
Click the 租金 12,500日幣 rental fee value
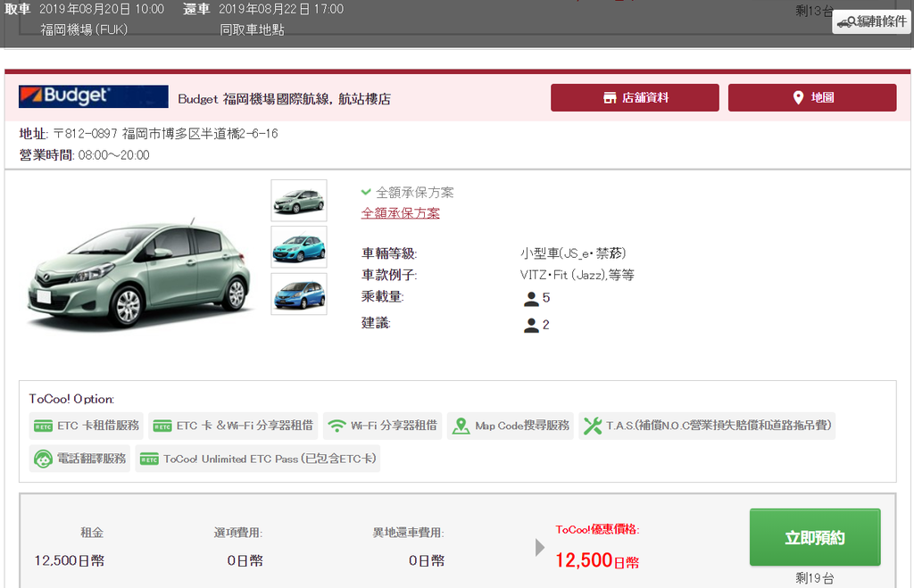coord(70,560)
